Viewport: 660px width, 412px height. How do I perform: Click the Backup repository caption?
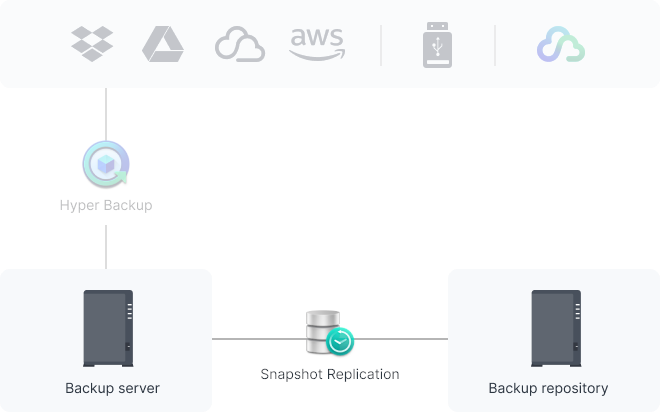click(548, 388)
